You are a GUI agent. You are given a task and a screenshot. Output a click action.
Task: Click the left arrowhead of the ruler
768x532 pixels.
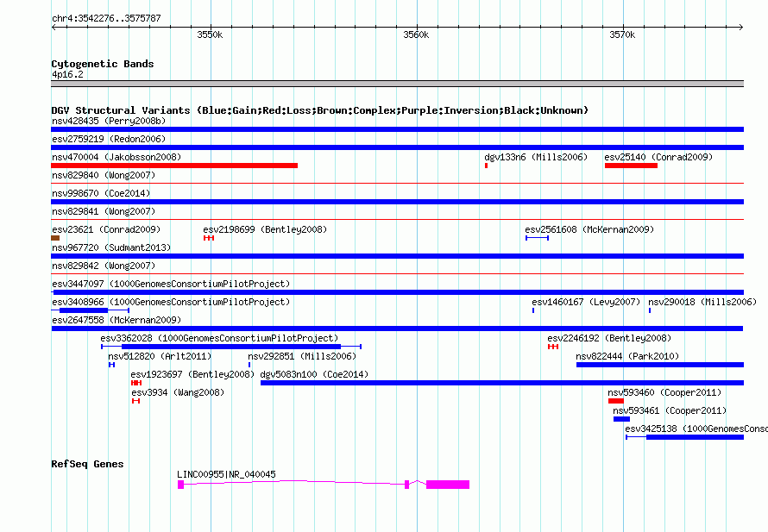[54, 27]
